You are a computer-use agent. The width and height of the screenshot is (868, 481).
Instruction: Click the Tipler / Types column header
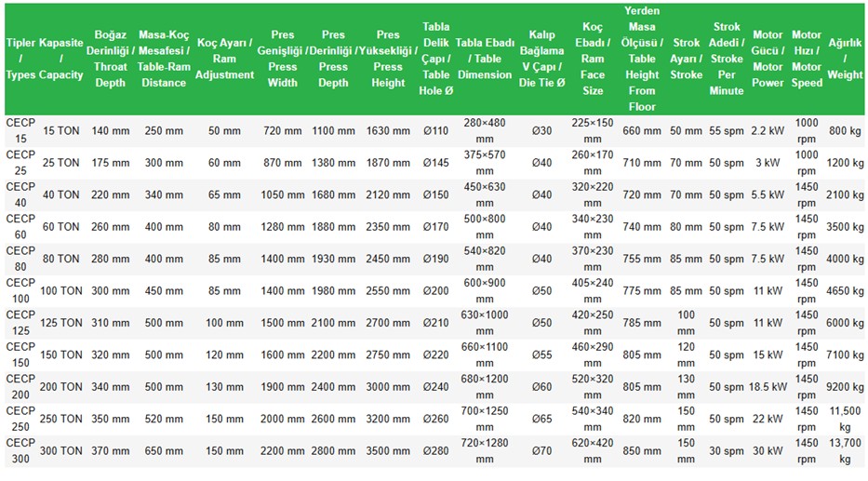coord(20,59)
